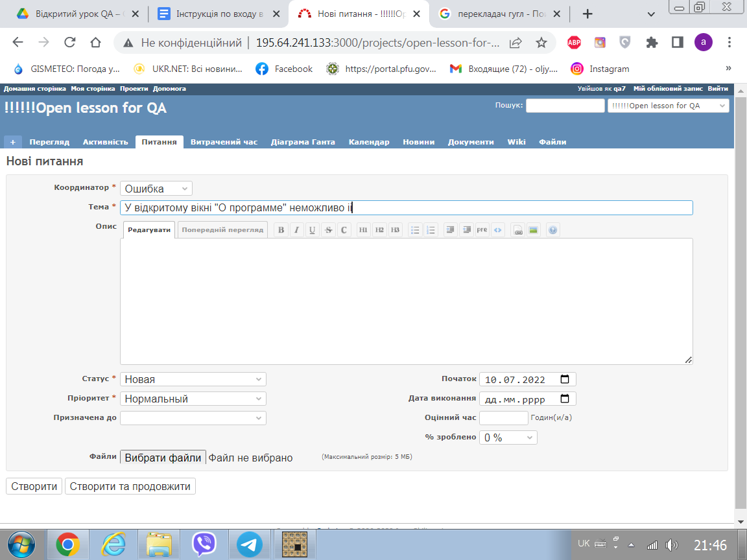Expand the Пріоритет dropdown
Viewport: 747px width, 560px height.
(193, 399)
